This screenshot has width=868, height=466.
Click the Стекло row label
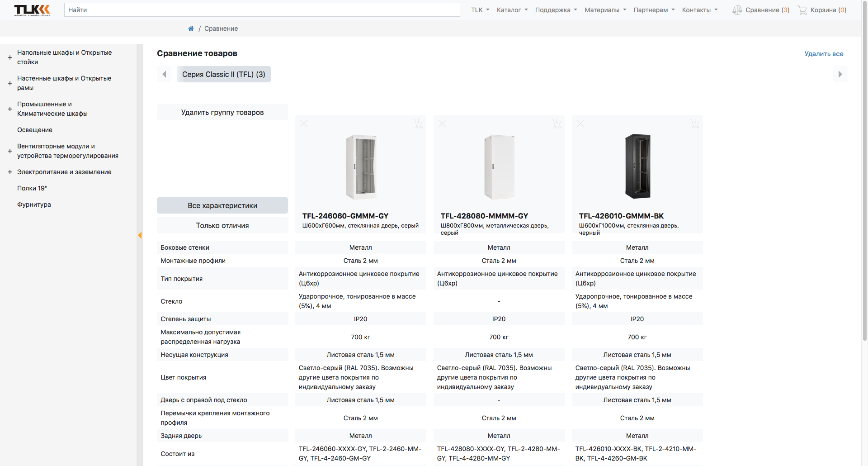(171, 301)
